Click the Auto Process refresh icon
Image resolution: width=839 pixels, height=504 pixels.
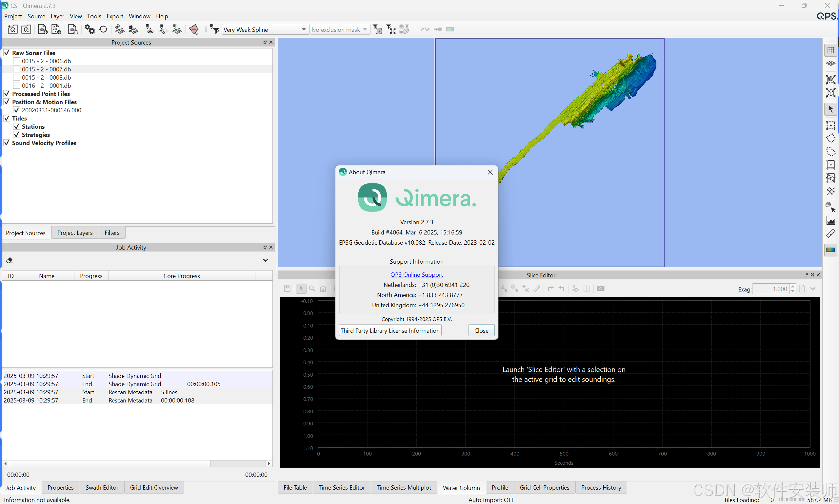(x=103, y=29)
